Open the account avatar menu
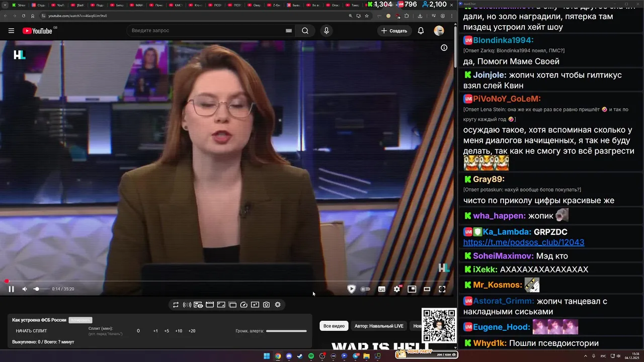The width and height of the screenshot is (644, 362). 439,31
